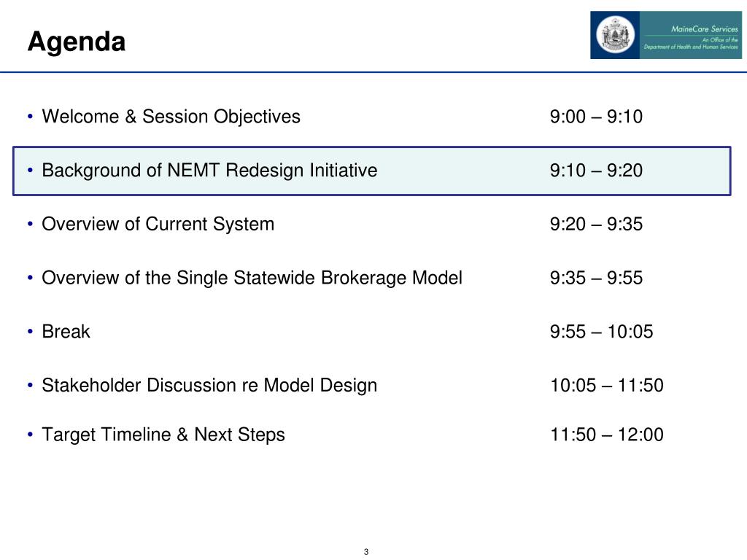Viewport: 747px width, 560px height.
Task: Click Overview of the Single Statewide Brokerage Model
Action: pos(252,278)
